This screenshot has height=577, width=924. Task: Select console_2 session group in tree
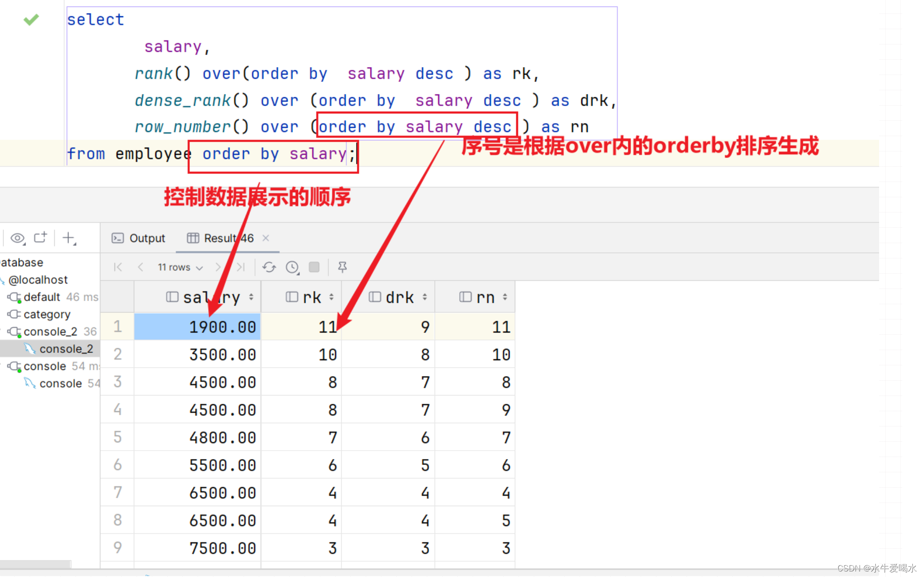[50, 332]
